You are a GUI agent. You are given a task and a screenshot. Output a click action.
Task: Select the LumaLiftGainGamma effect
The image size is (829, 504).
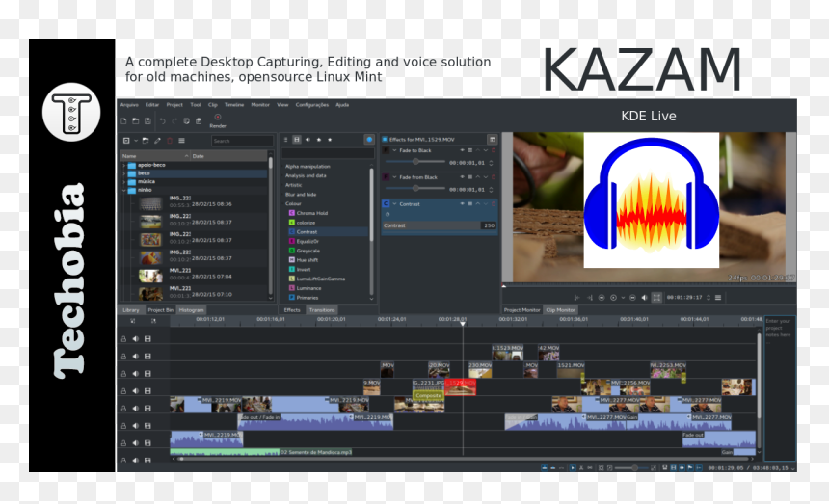[x=320, y=279]
